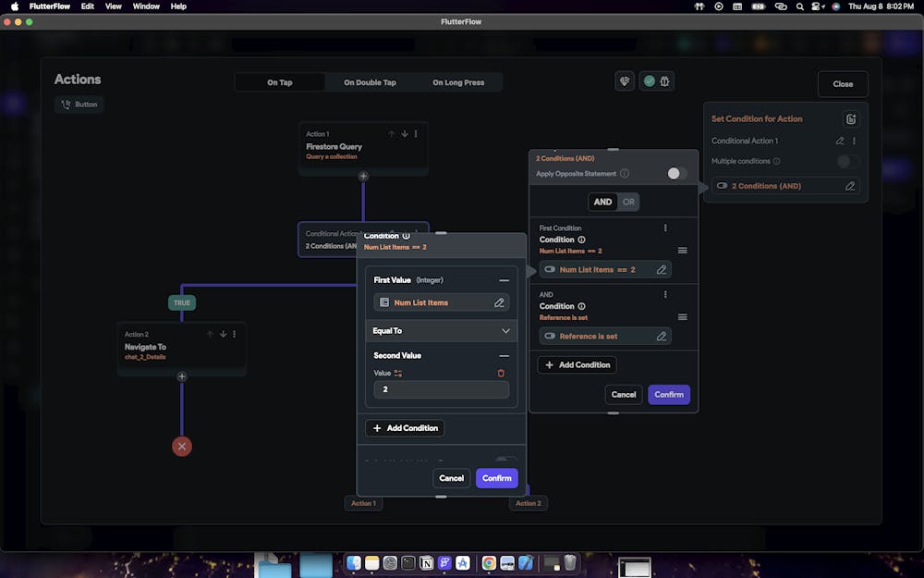Open the Equal To operator dropdown
Screen dimensions: 924x578
[x=442, y=331]
